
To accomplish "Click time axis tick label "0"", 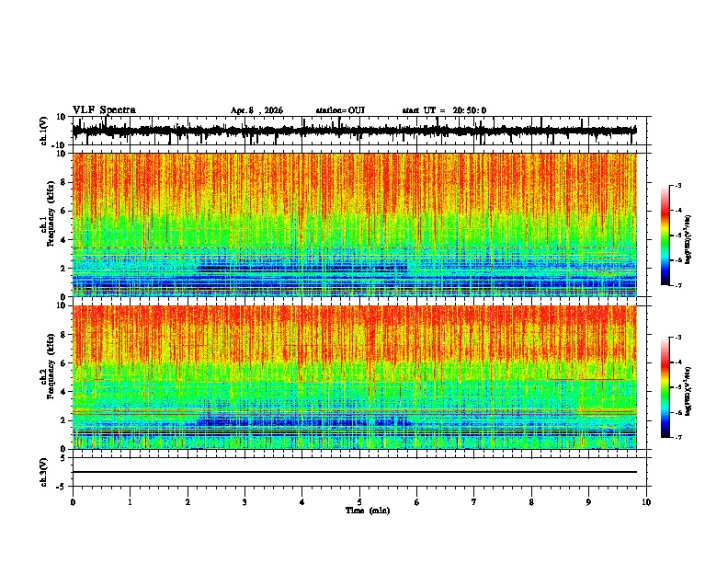I will (73, 502).
